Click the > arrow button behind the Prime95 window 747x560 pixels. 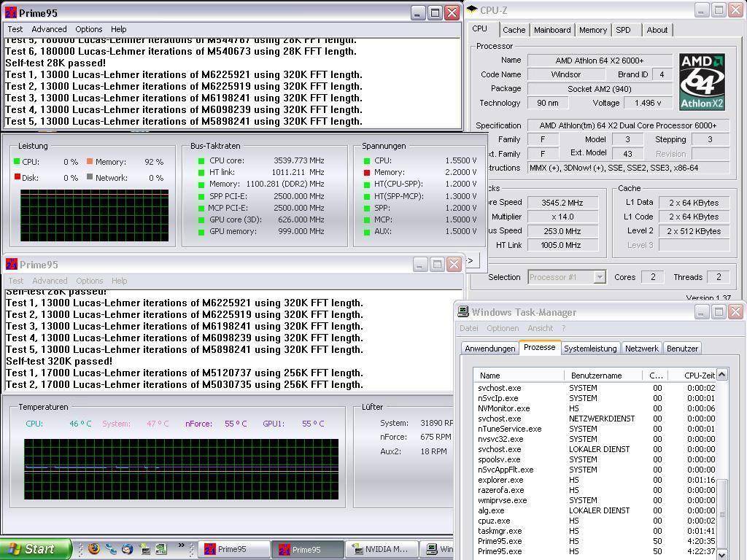tap(471, 260)
